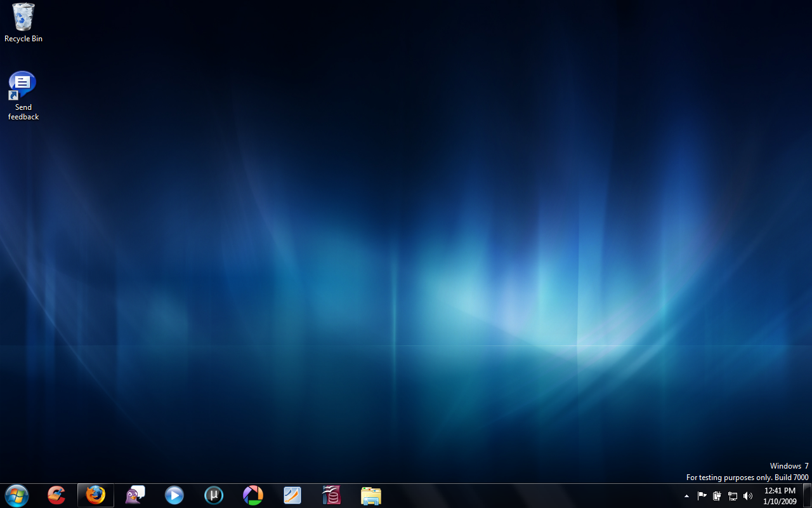Open the network connection tray icon
The width and height of the screenshot is (812, 508).
pos(733,496)
